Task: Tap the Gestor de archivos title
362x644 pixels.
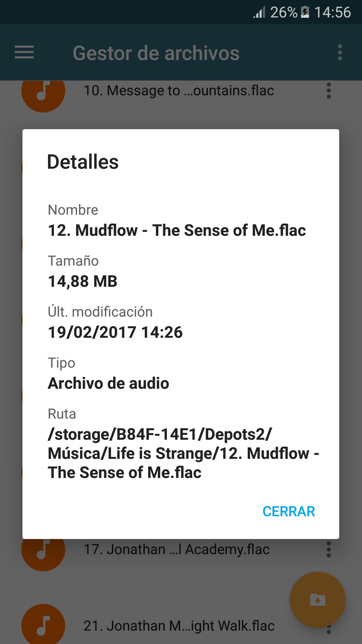Action: (x=156, y=53)
